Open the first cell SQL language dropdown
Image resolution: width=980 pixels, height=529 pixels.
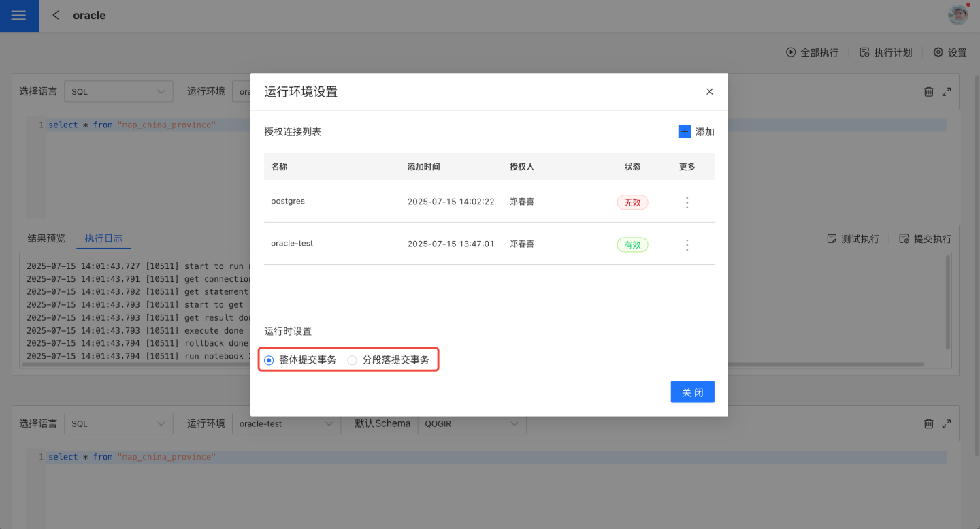(x=118, y=91)
